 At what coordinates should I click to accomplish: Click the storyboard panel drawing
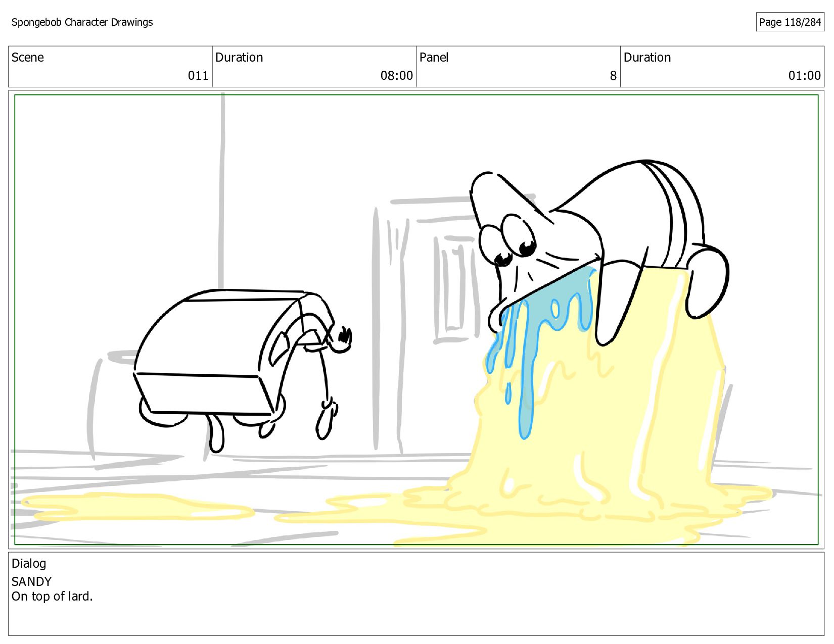click(x=416, y=320)
